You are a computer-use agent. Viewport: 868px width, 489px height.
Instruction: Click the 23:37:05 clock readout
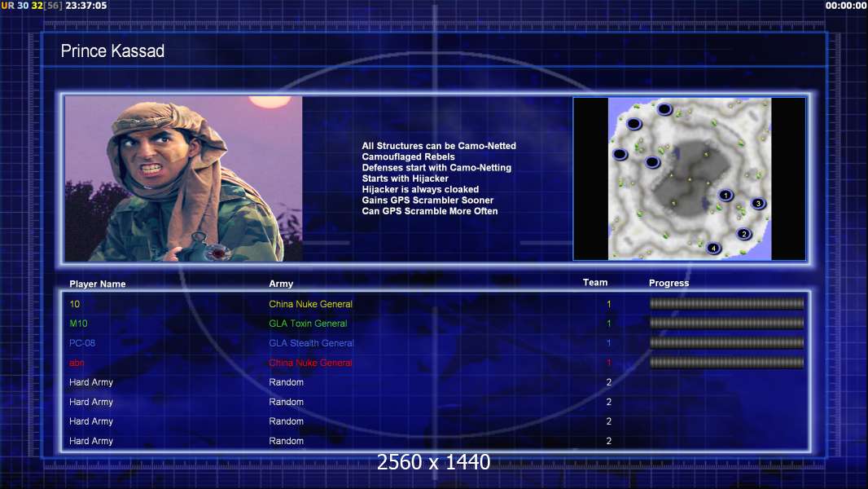(x=85, y=6)
